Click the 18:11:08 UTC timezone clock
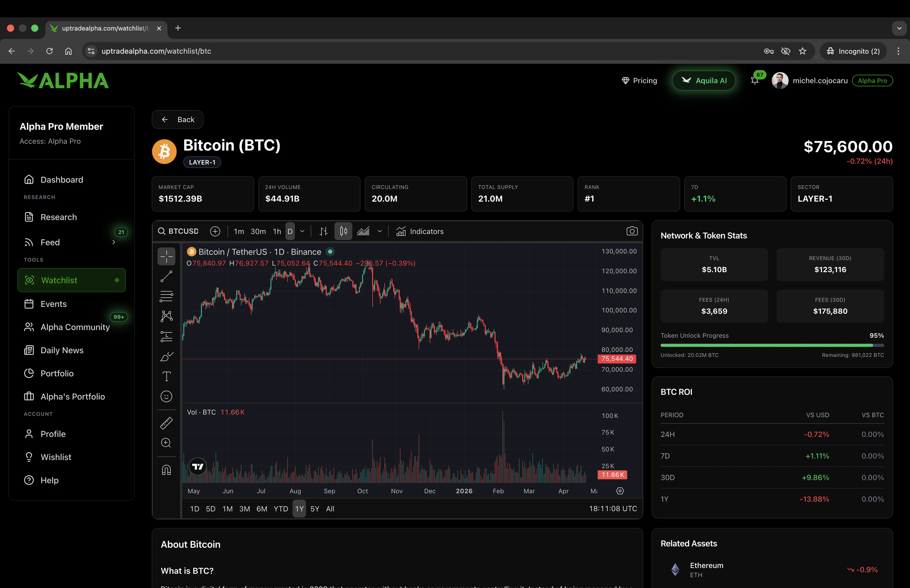The height and width of the screenshot is (588, 910). 612,509
